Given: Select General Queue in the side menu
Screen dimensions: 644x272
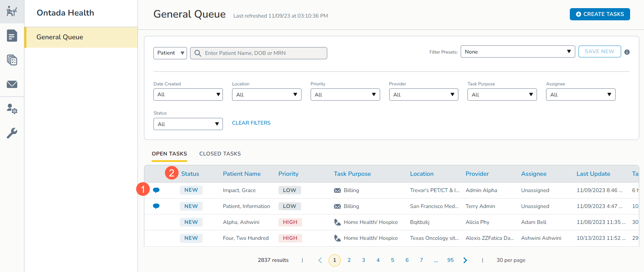Looking at the screenshot, I should 60,37.
